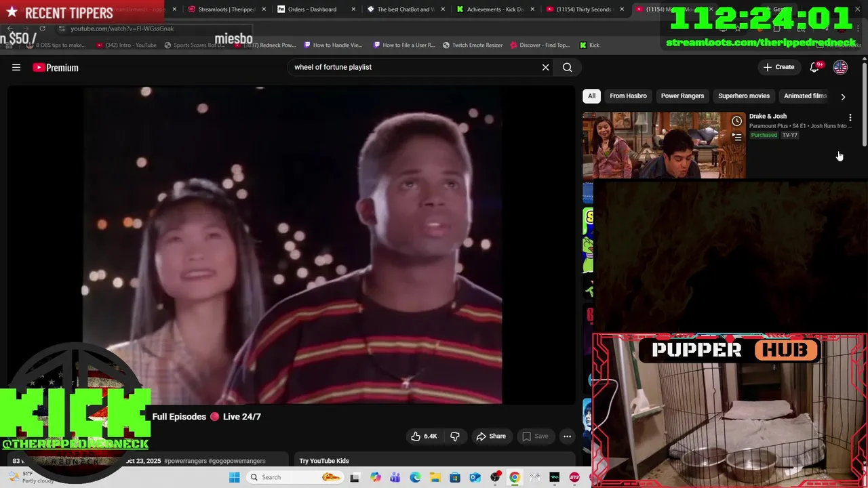Open Discover - Find Top... bookmark
The height and width of the screenshot is (488, 868).
coord(540,45)
